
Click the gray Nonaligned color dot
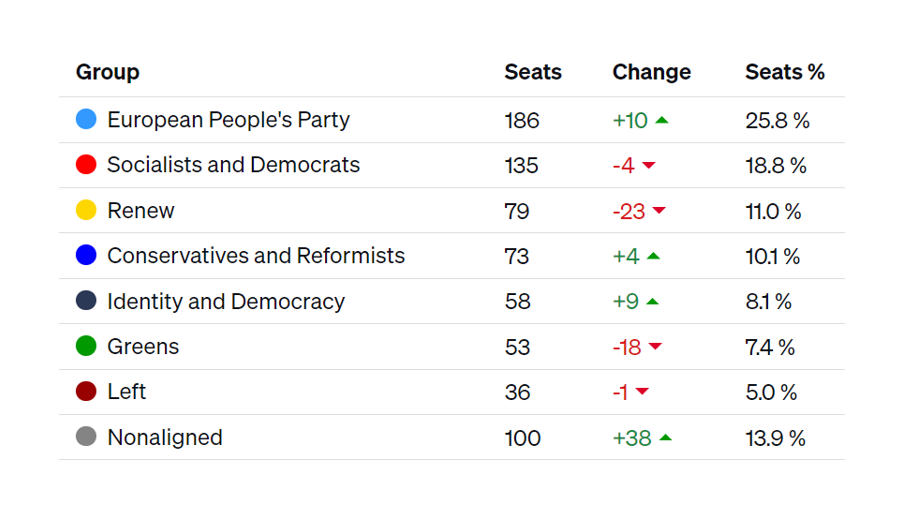coord(86,437)
